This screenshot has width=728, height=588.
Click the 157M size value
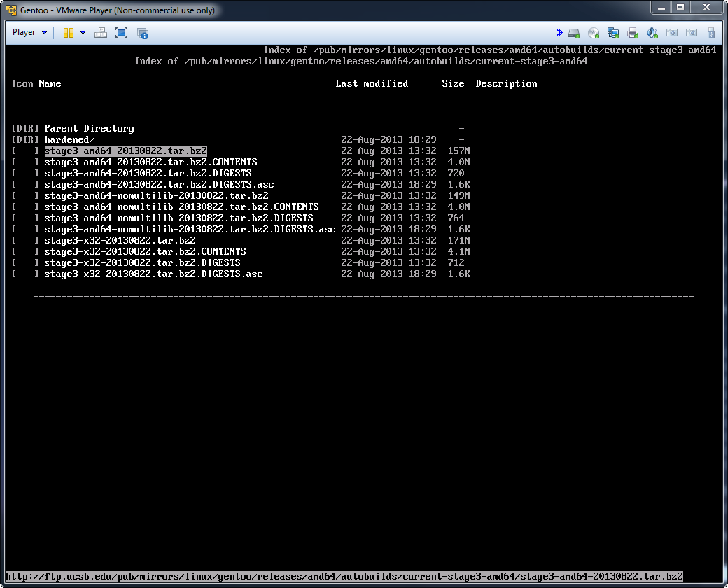[458, 151]
